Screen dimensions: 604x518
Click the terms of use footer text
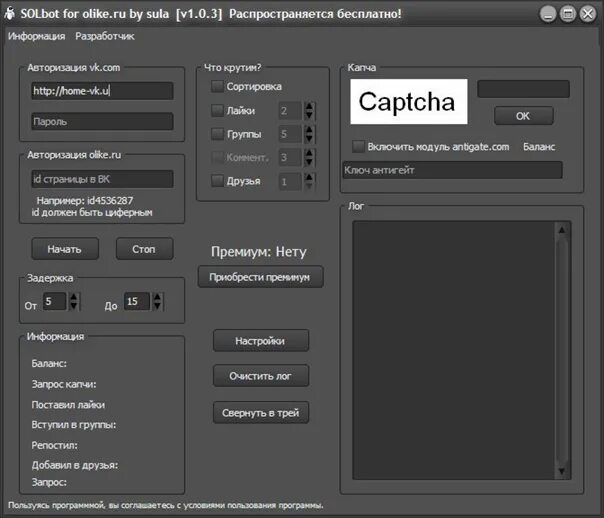[166, 505]
